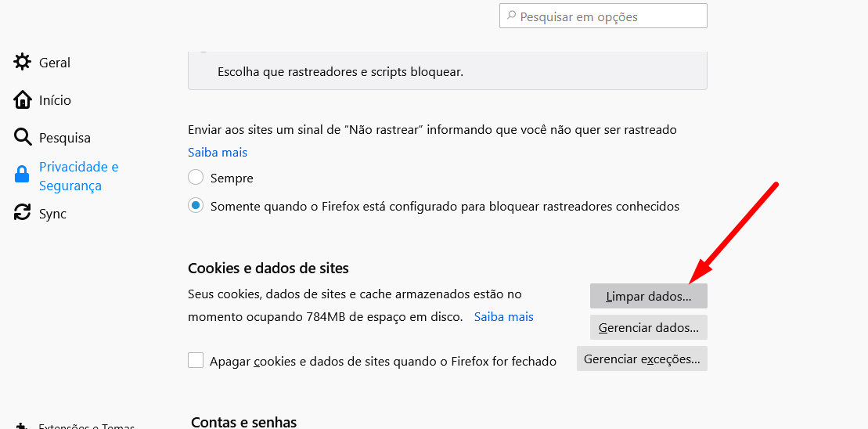Select the "Sempre" radio option
This screenshot has height=429, width=868.
196,178
